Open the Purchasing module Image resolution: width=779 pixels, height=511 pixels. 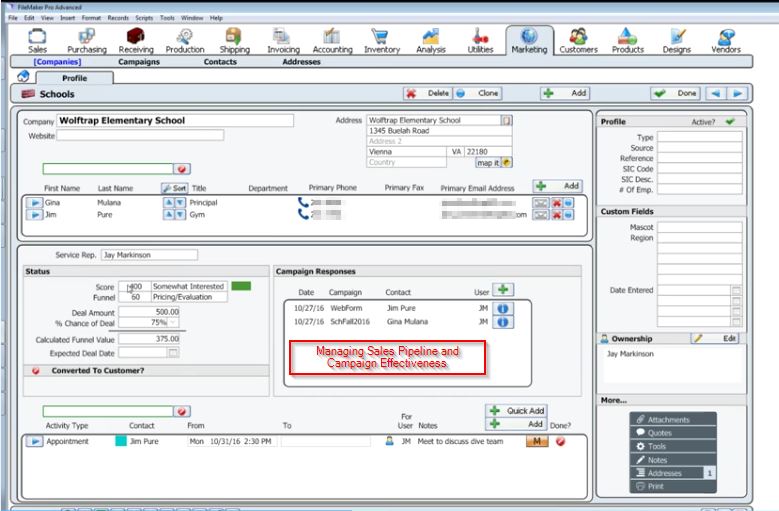click(86, 41)
